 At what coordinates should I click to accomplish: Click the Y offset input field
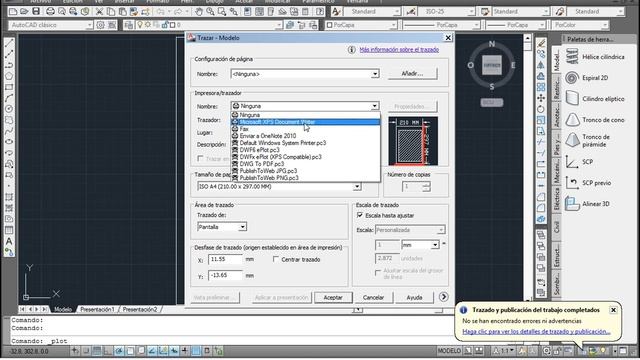pos(225,276)
